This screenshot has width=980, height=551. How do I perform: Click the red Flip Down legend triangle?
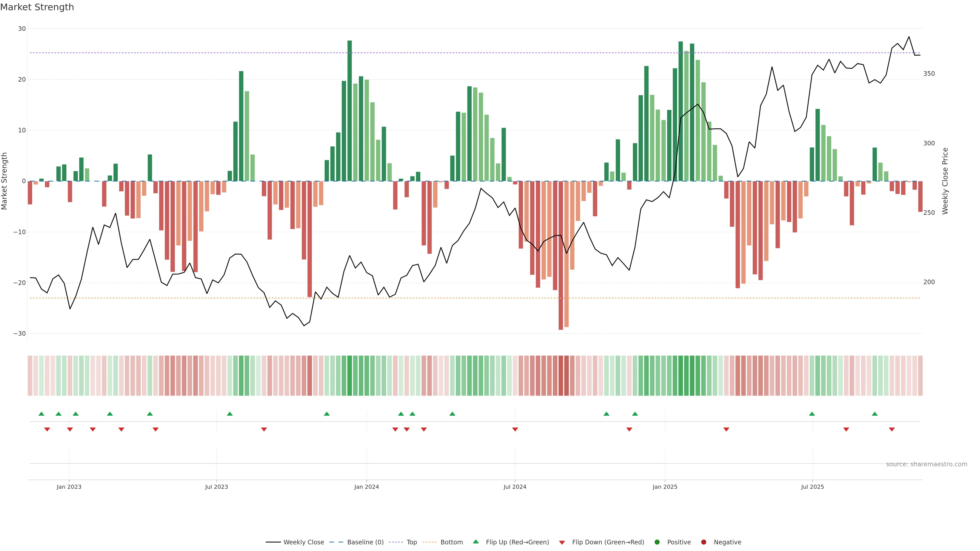click(x=562, y=542)
